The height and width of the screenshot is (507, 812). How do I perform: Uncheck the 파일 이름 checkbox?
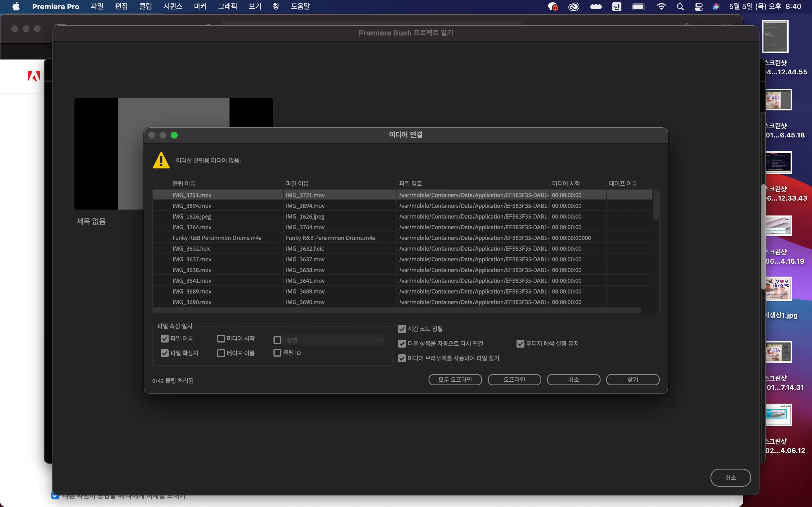[x=164, y=339]
